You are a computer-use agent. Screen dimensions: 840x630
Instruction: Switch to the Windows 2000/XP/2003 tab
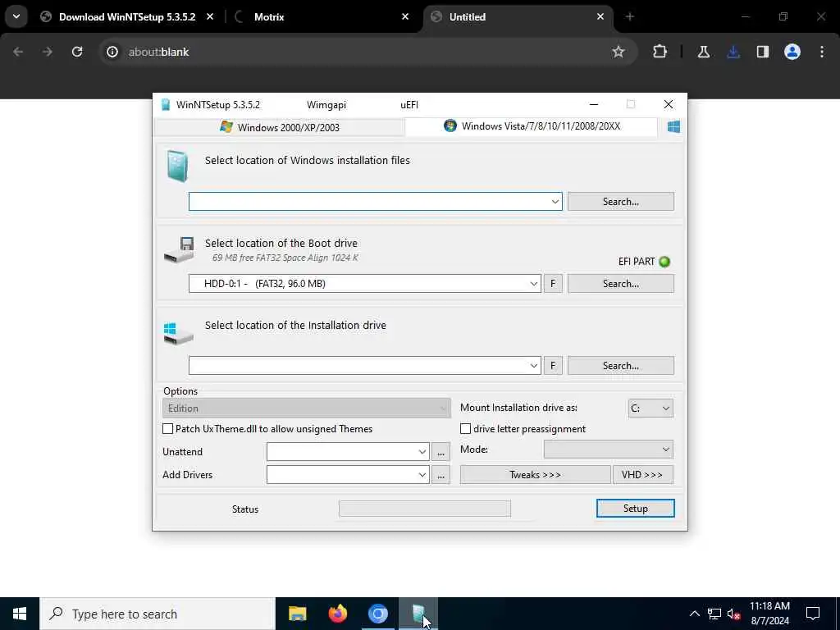(280, 127)
